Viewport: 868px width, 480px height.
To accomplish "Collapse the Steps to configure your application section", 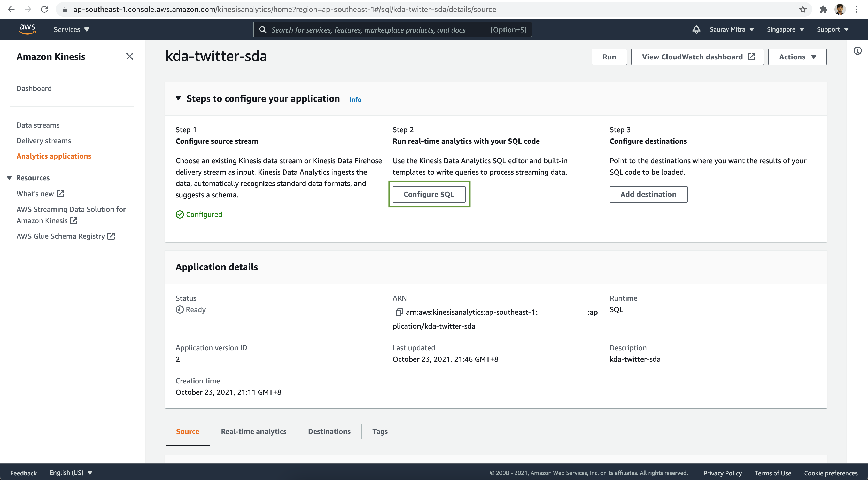I will pos(178,98).
